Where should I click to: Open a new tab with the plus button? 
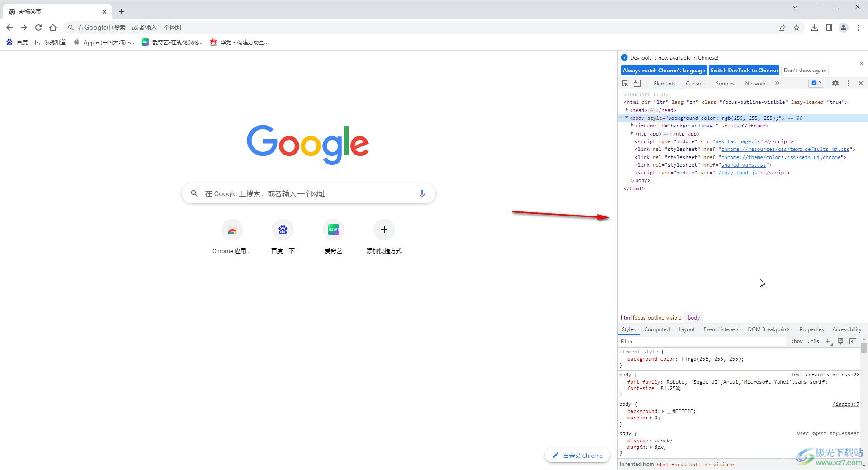tap(121, 12)
